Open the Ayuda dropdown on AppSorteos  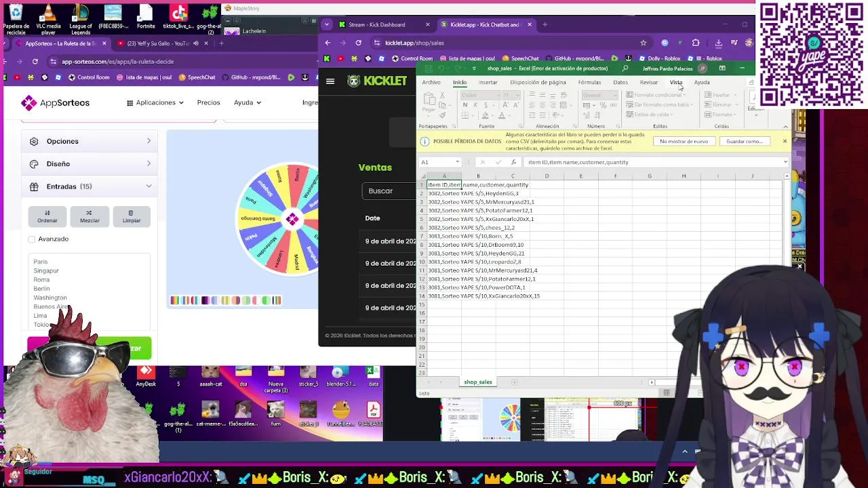point(248,102)
